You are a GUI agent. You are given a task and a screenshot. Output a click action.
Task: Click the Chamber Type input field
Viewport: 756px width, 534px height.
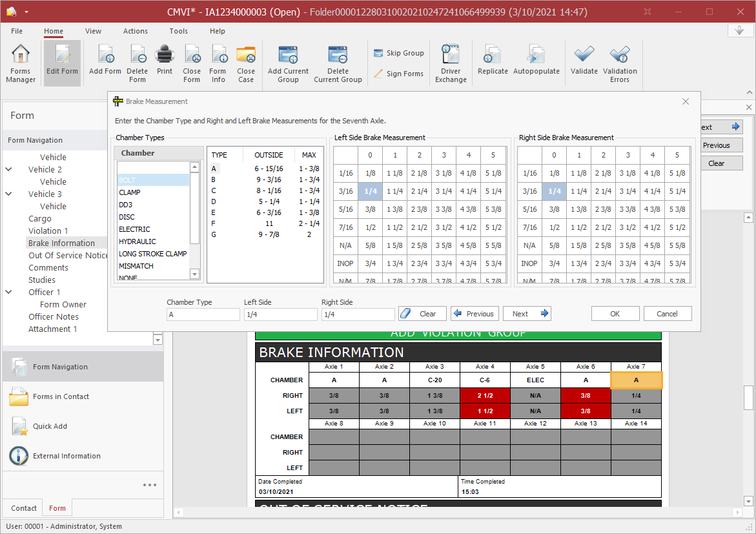point(203,314)
